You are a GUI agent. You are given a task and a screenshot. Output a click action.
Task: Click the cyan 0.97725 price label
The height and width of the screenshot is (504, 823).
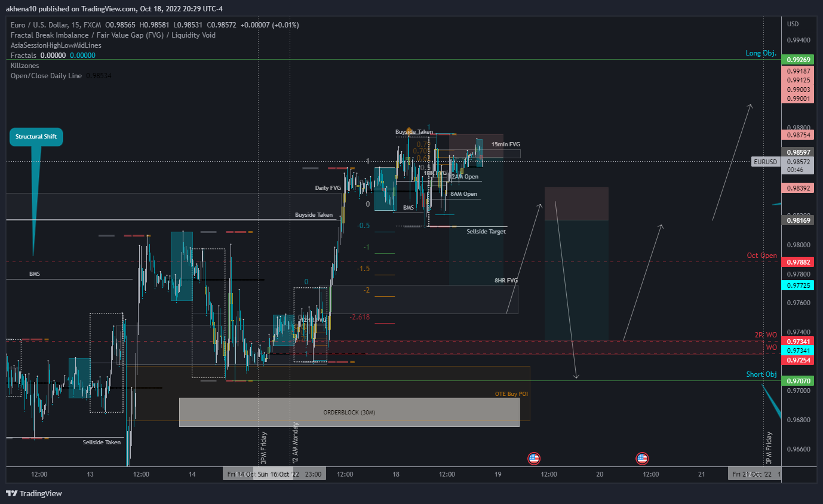point(798,285)
